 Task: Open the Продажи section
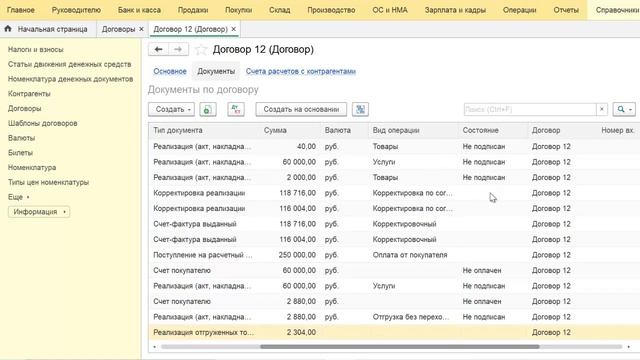tap(193, 10)
